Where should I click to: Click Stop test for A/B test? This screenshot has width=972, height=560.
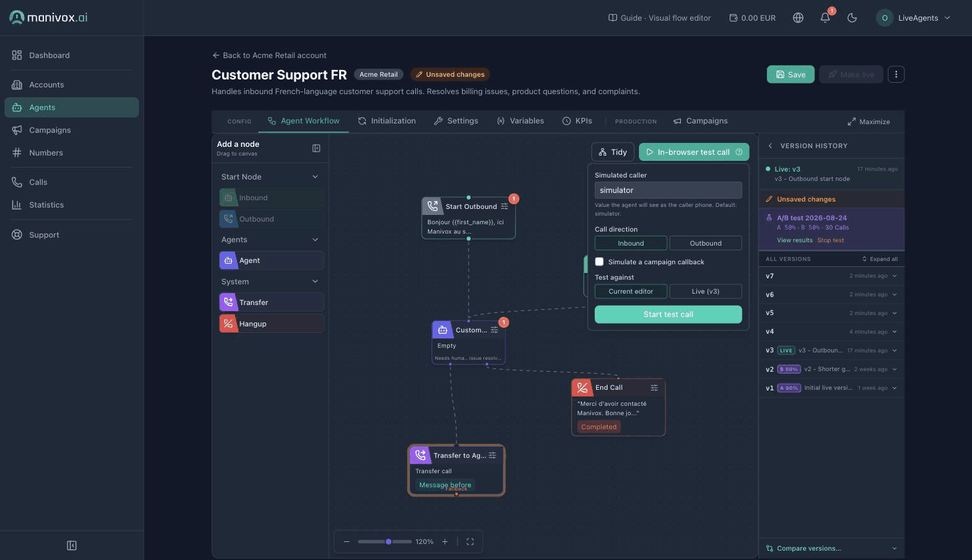830,240
